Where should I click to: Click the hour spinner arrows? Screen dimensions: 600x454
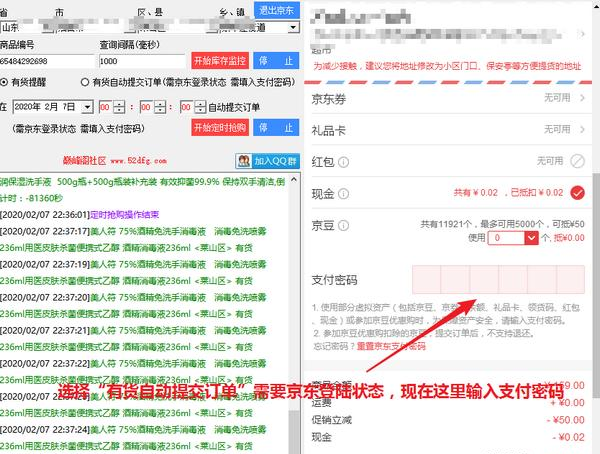click(x=119, y=107)
